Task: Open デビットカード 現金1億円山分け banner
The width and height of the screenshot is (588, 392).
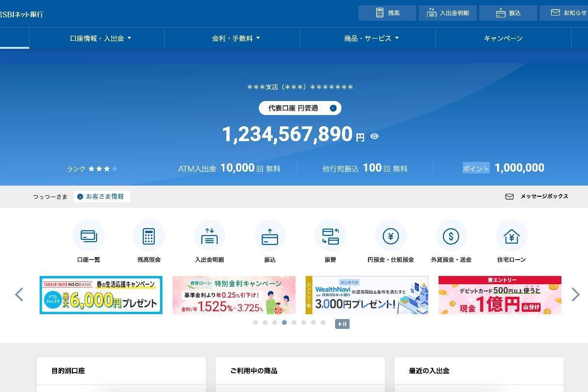Action: point(500,295)
